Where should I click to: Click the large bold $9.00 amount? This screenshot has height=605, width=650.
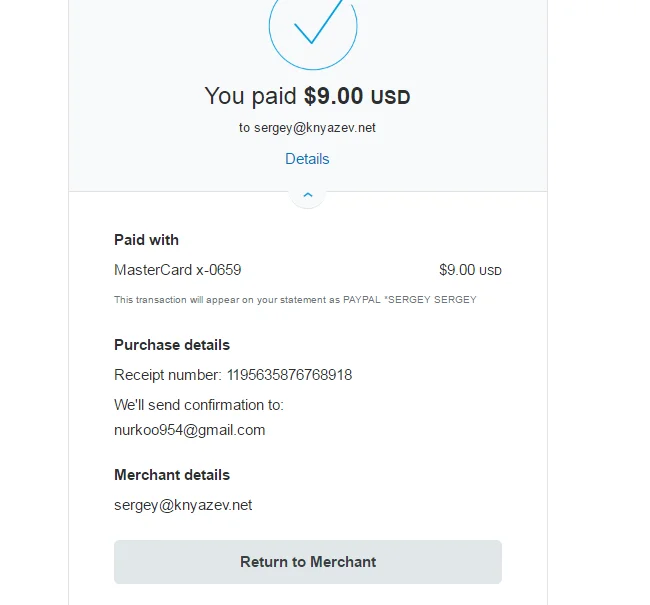point(334,96)
